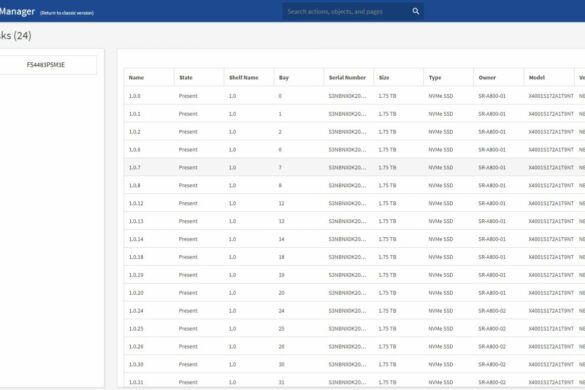Select the FS4483PSM3E shelf box
This screenshot has height=390, width=585.
pyautogui.click(x=46, y=65)
